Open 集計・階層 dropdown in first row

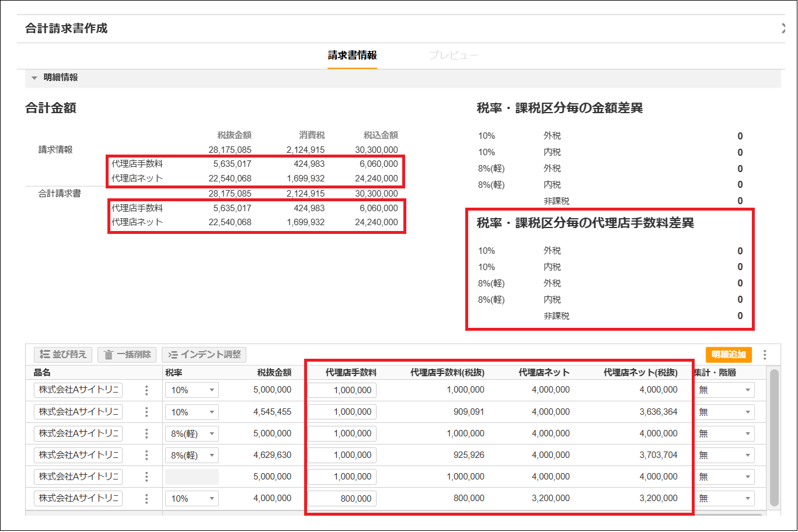pos(724,390)
